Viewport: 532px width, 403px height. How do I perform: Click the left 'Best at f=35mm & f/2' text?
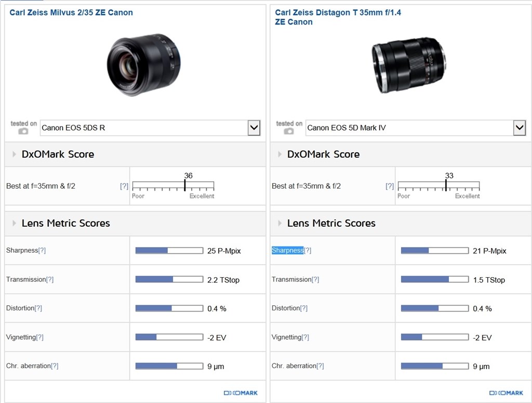click(x=41, y=186)
